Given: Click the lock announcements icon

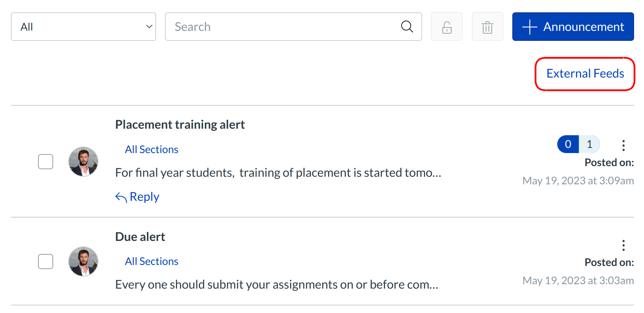Looking at the screenshot, I should coord(446,27).
